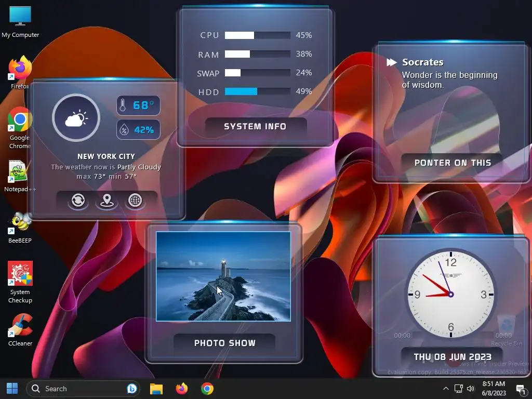Image resolution: width=532 pixels, height=399 pixels.
Task: Open Chrome from the taskbar
Action: pyautogui.click(x=207, y=389)
